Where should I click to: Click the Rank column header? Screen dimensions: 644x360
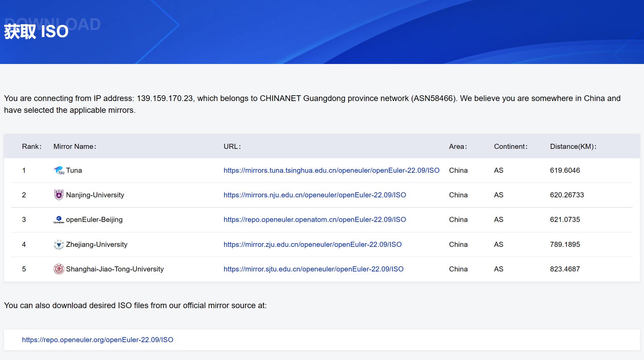[32, 146]
